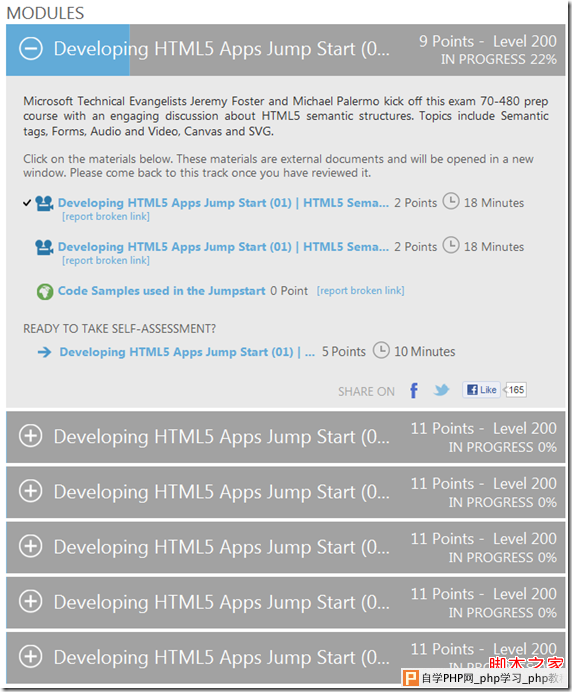Click the blue arrow self-assessment icon
Image resolution: width=572 pixels, height=692 pixels.
tap(45, 352)
